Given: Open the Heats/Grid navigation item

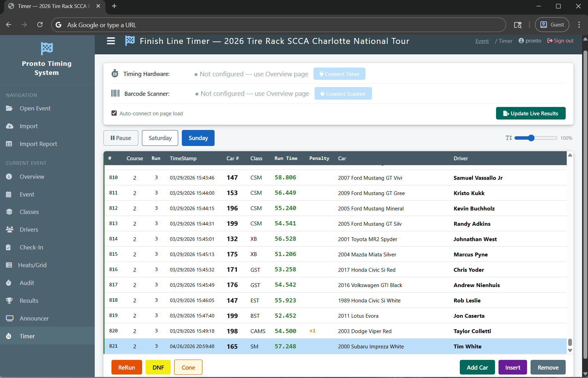Looking at the screenshot, I should pos(32,265).
